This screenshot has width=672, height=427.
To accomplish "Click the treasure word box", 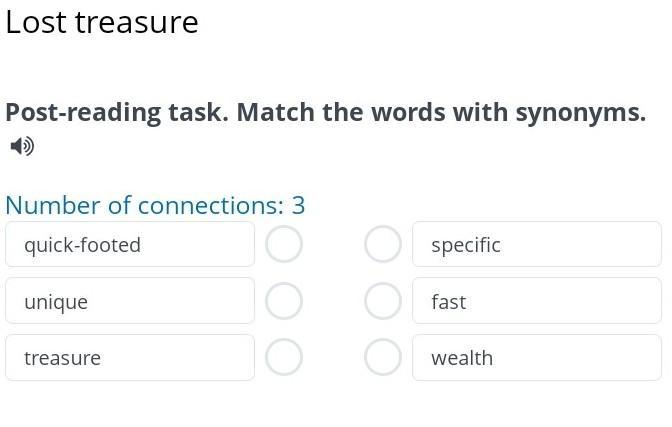I will (130, 357).
